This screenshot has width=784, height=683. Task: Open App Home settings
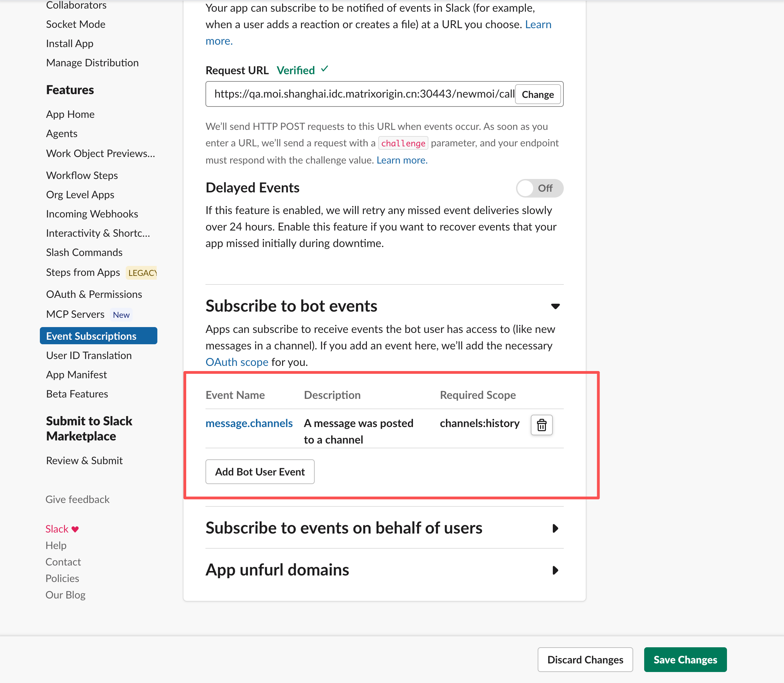click(70, 114)
